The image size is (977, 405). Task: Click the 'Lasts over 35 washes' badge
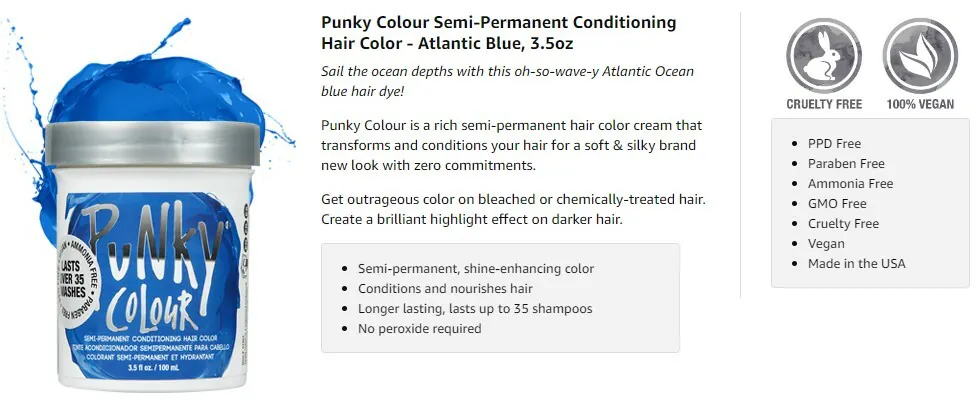76,274
